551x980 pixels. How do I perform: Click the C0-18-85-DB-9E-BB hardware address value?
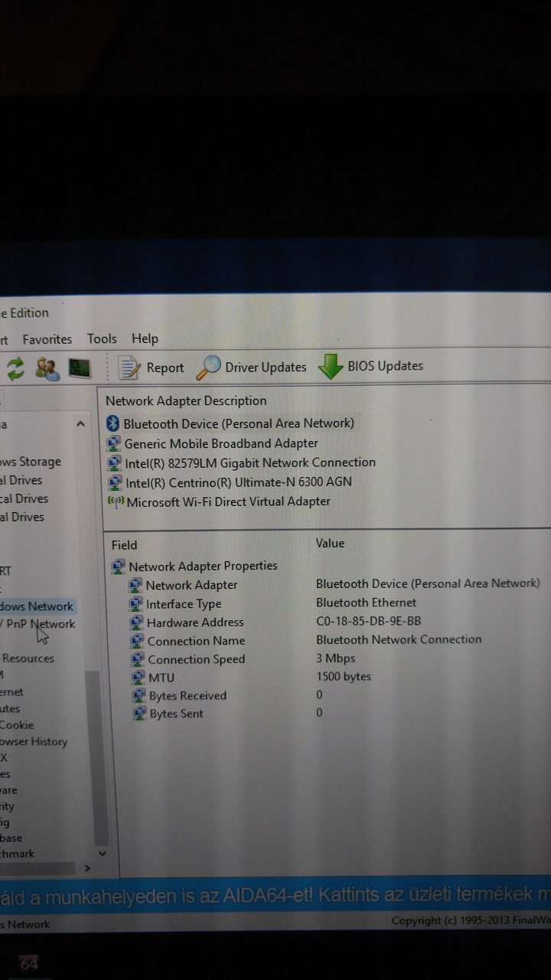click(x=368, y=621)
